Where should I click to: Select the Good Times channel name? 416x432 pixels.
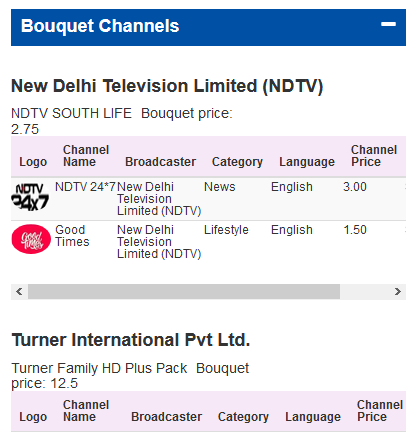[72, 236]
